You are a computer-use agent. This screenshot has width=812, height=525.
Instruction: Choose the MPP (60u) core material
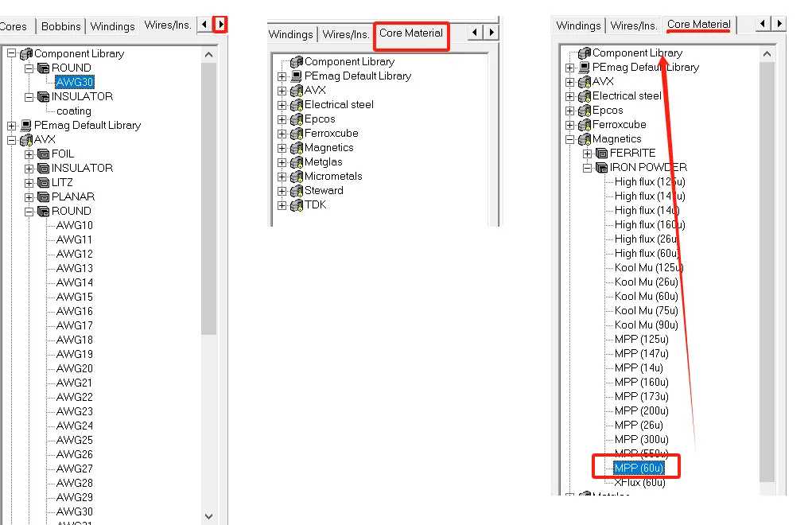[639, 467]
